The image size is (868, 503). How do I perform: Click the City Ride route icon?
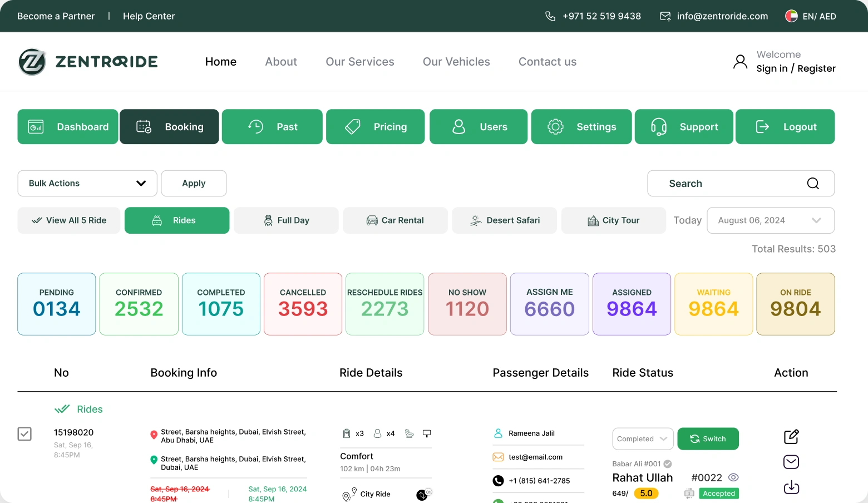point(349,494)
